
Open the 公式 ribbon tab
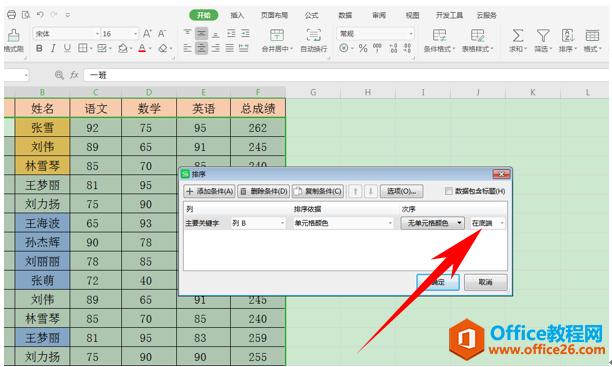click(311, 15)
